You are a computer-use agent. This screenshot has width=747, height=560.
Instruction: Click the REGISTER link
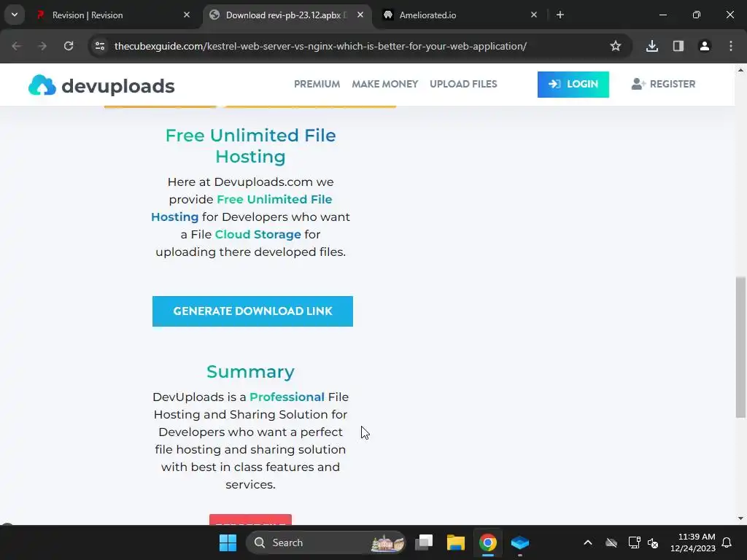point(664,85)
